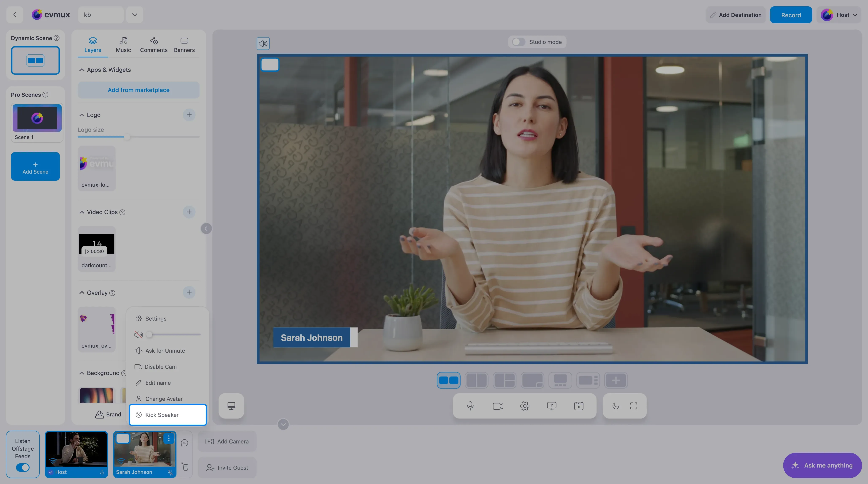
Task: Open the dropdown next to the kb field
Action: point(134,15)
